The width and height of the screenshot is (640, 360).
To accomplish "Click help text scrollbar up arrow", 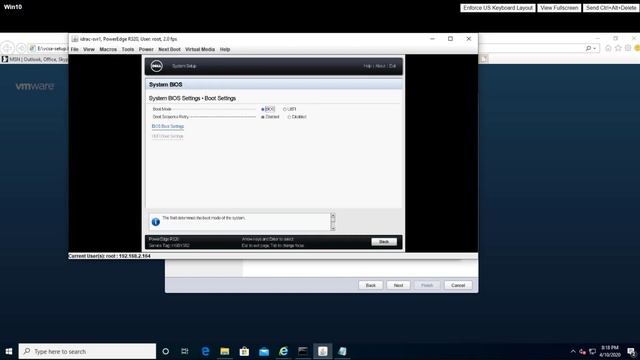I will tap(333, 215).
